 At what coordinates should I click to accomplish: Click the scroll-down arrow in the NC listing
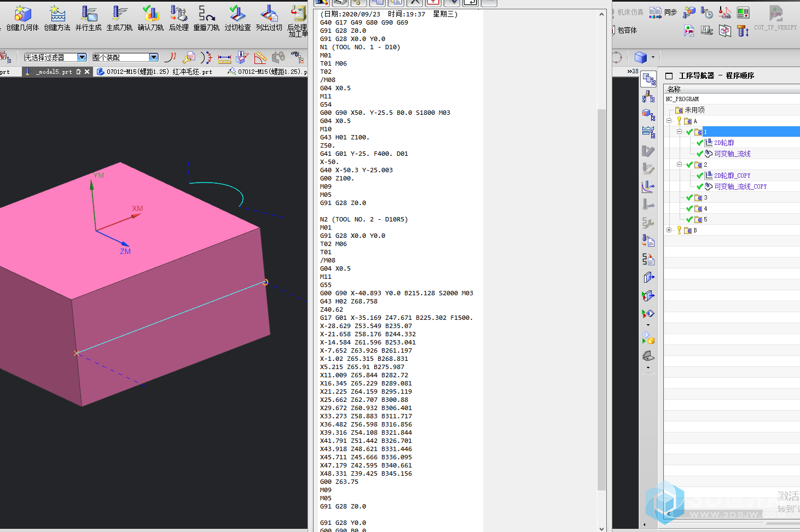coord(601,528)
